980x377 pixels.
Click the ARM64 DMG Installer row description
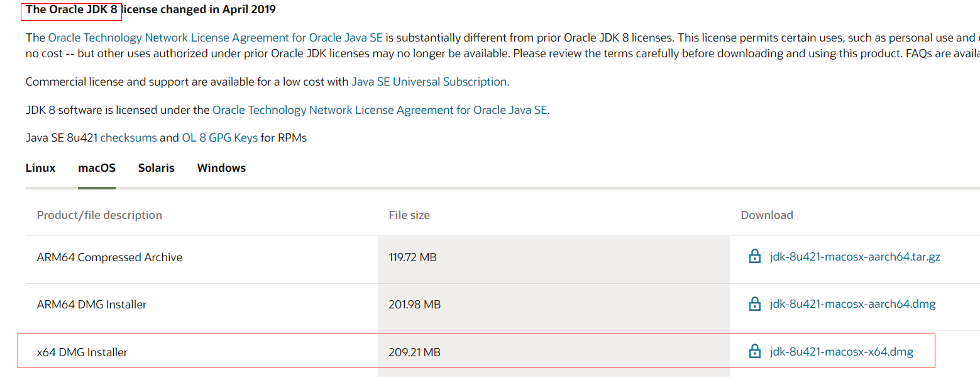point(92,305)
